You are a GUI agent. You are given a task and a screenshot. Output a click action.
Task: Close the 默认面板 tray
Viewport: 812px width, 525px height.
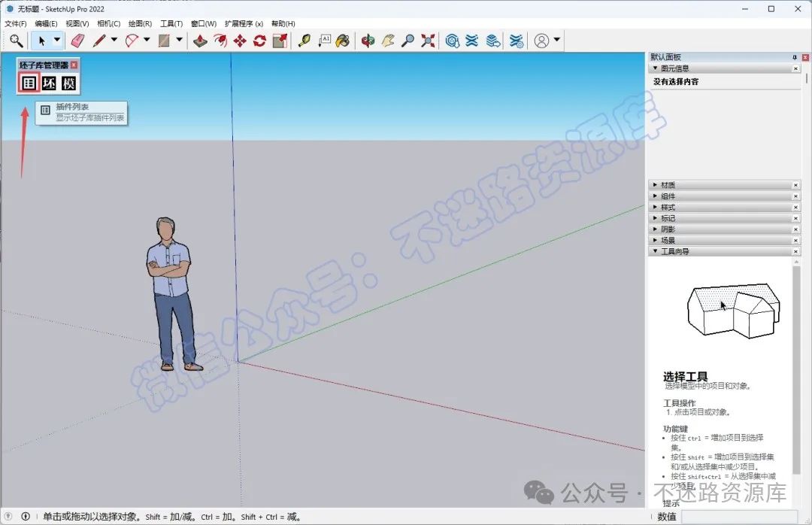pos(805,57)
